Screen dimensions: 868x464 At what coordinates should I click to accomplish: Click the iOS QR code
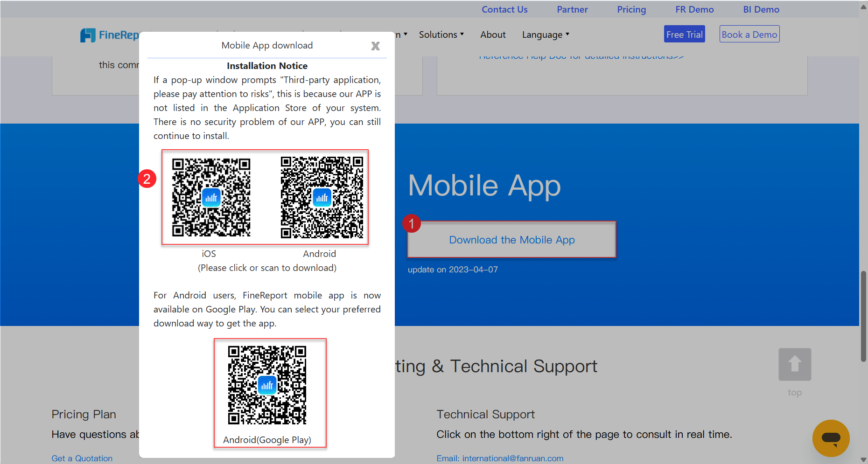pos(211,197)
